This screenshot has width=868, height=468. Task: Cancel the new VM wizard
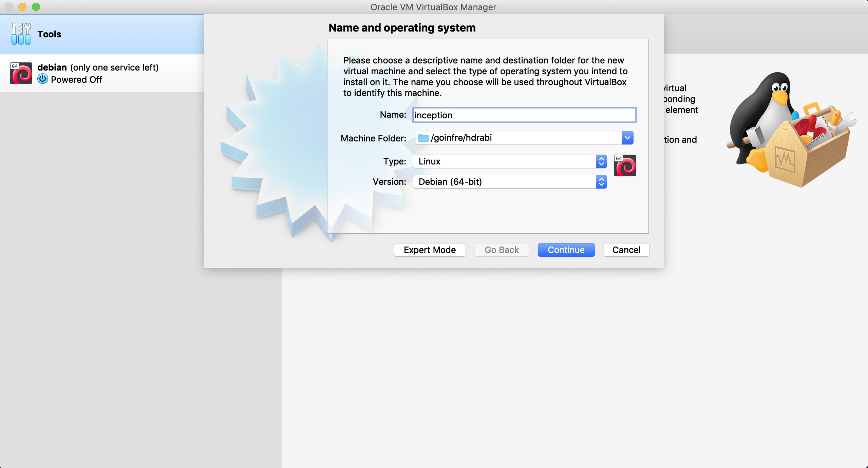[626, 250]
